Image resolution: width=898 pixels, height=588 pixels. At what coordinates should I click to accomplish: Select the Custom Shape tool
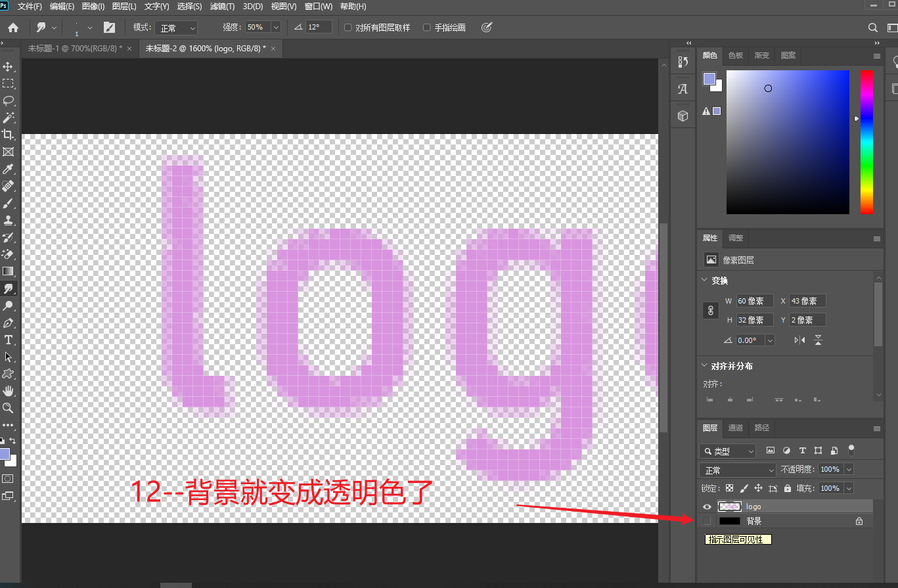(x=9, y=374)
